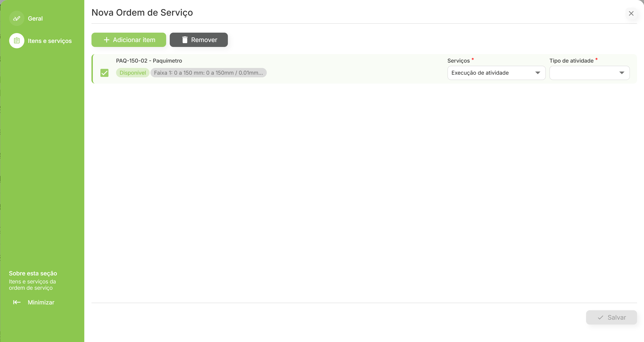Click the Sobre esta seção heading
The height and width of the screenshot is (342, 644).
pyautogui.click(x=33, y=273)
